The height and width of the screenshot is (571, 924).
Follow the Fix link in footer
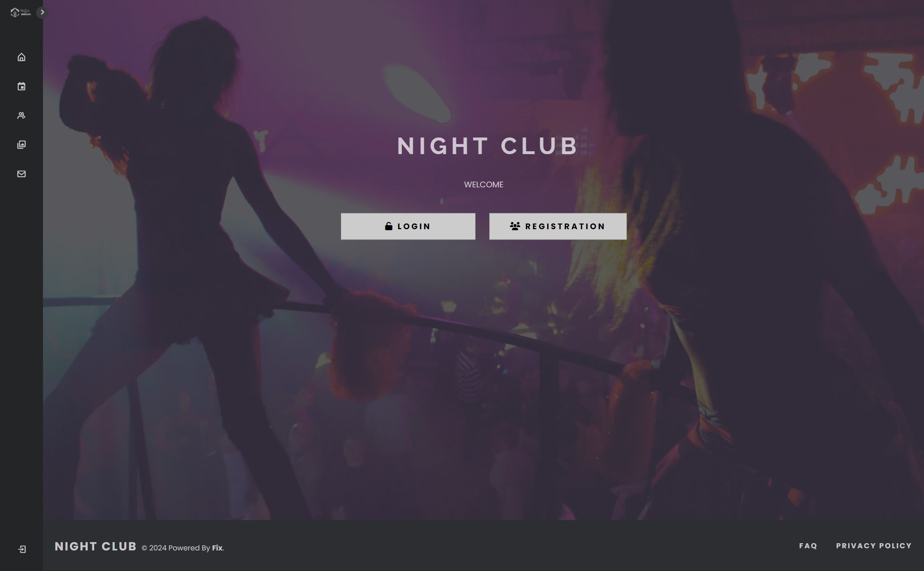click(x=217, y=548)
